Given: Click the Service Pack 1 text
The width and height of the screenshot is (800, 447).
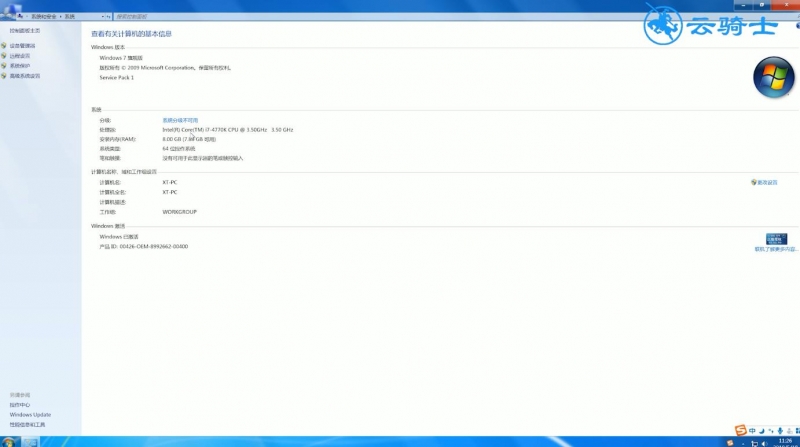Looking at the screenshot, I should coord(117,78).
